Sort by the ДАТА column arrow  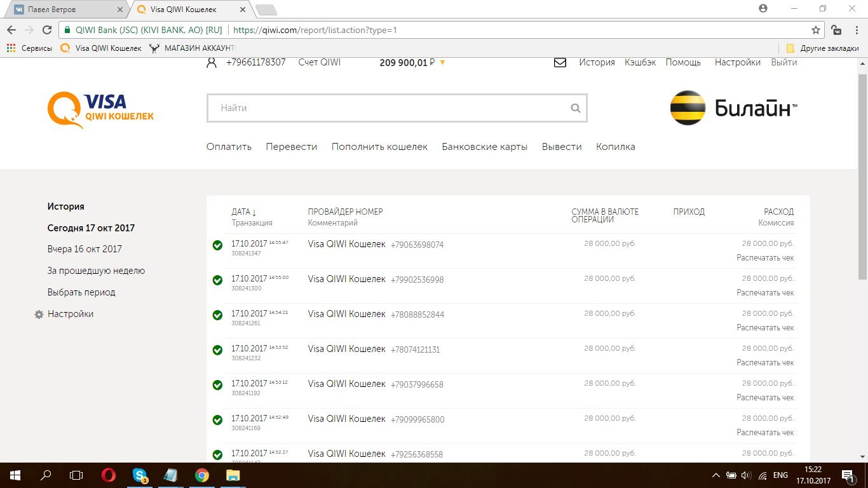pyautogui.click(x=254, y=212)
